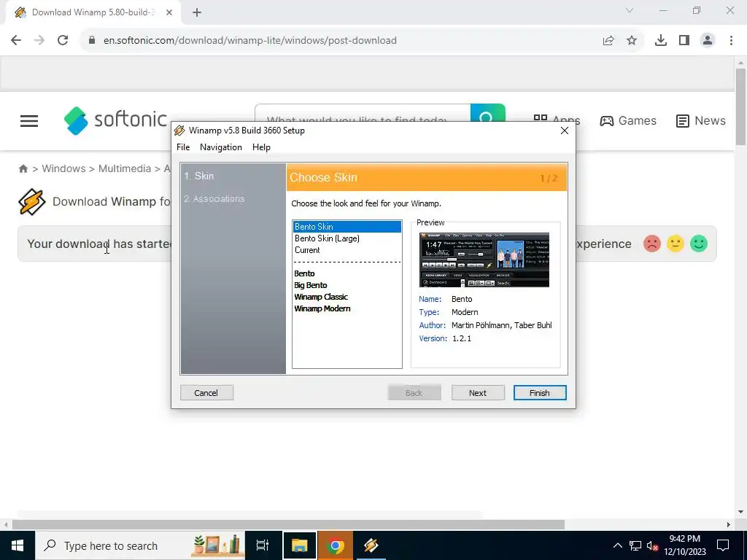Open the share page icon in Chrome

(608, 41)
